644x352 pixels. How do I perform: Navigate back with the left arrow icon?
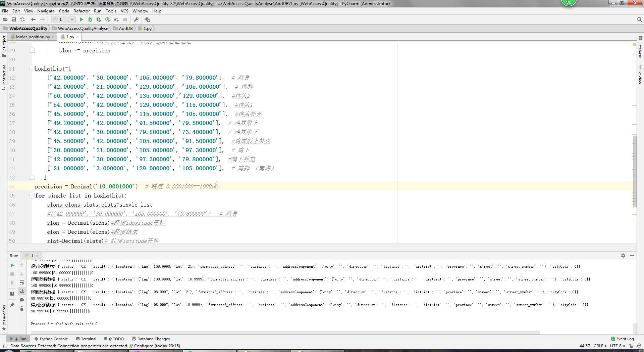click(33, 19)
